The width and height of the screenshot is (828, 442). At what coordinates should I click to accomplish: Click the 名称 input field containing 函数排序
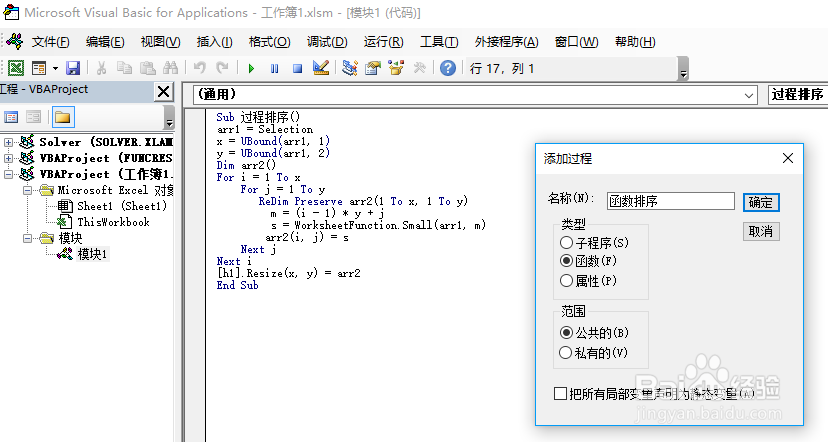pos(671,201)
